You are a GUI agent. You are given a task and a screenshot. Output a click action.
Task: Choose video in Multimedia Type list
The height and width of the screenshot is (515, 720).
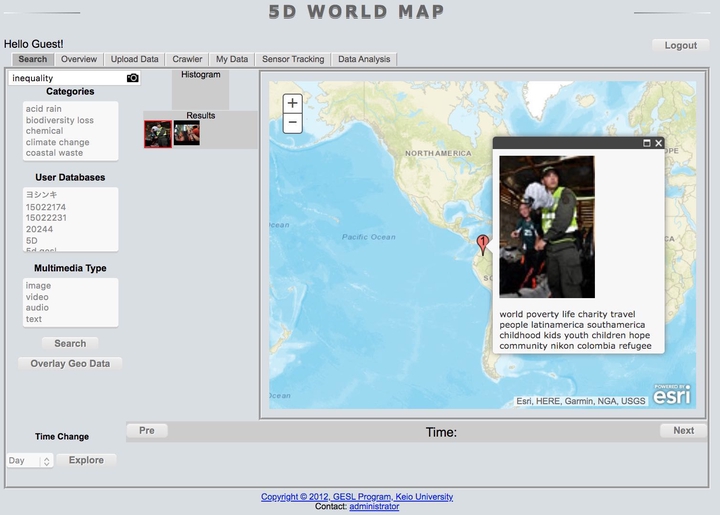point(37,297)
